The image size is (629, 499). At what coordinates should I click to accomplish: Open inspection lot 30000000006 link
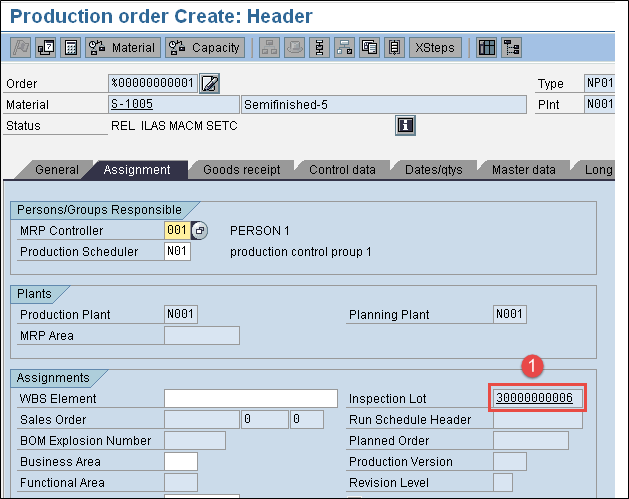pos(534,399)
